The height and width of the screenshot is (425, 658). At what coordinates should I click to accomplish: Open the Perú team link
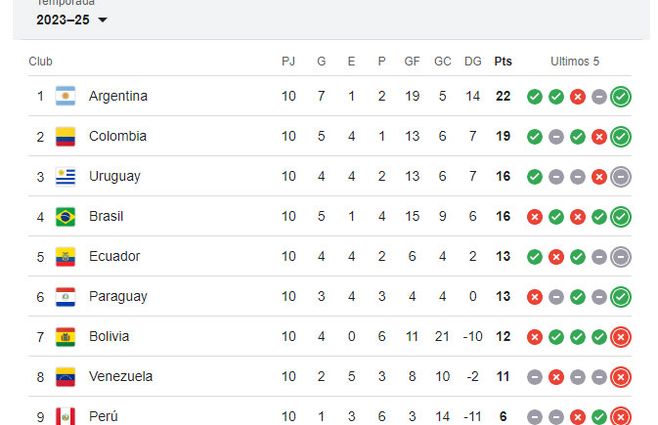tap(103, 416)
